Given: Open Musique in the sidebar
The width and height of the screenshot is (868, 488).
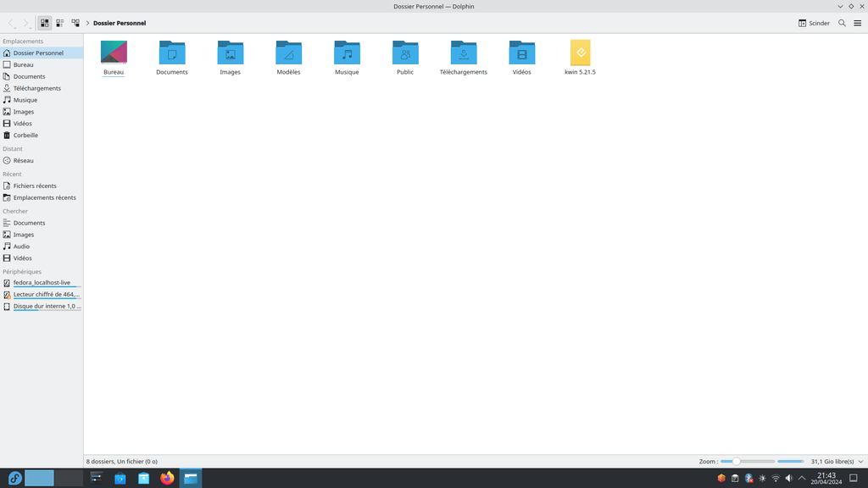Looking at the screenshot, I should coord(42,100).
